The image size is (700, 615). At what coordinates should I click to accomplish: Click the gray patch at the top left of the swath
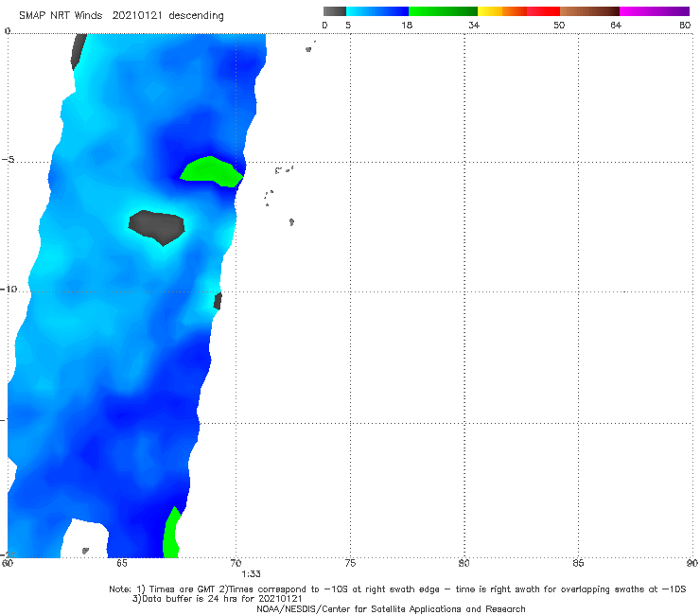79,51
